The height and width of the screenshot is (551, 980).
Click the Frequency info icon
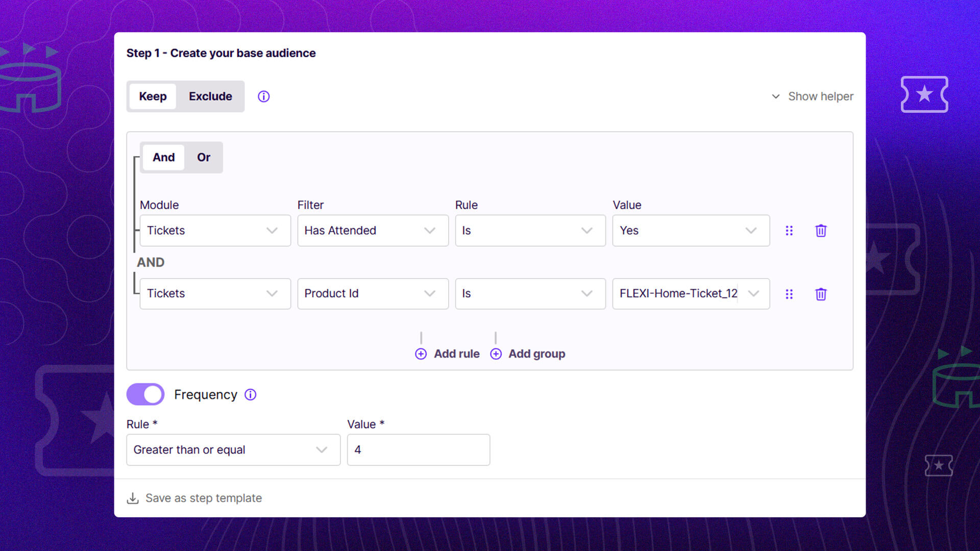tap(250, 394)
